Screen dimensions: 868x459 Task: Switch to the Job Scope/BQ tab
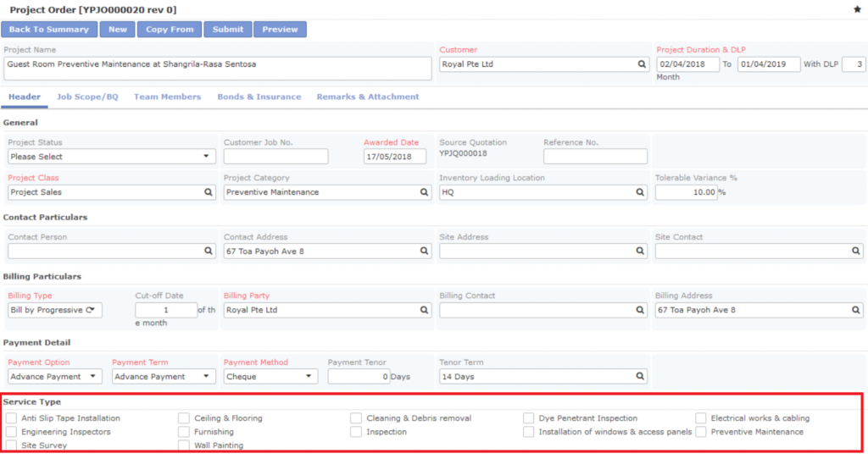tap(87, 97)
